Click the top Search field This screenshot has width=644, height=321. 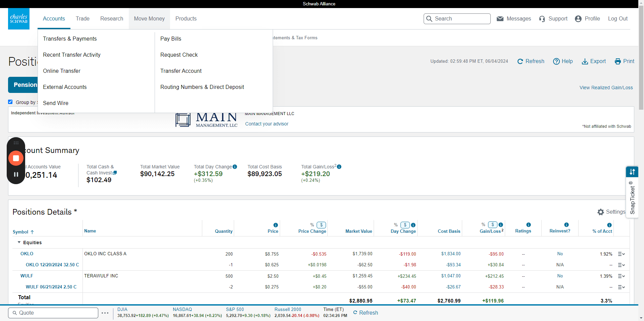(x=457, y=19)
